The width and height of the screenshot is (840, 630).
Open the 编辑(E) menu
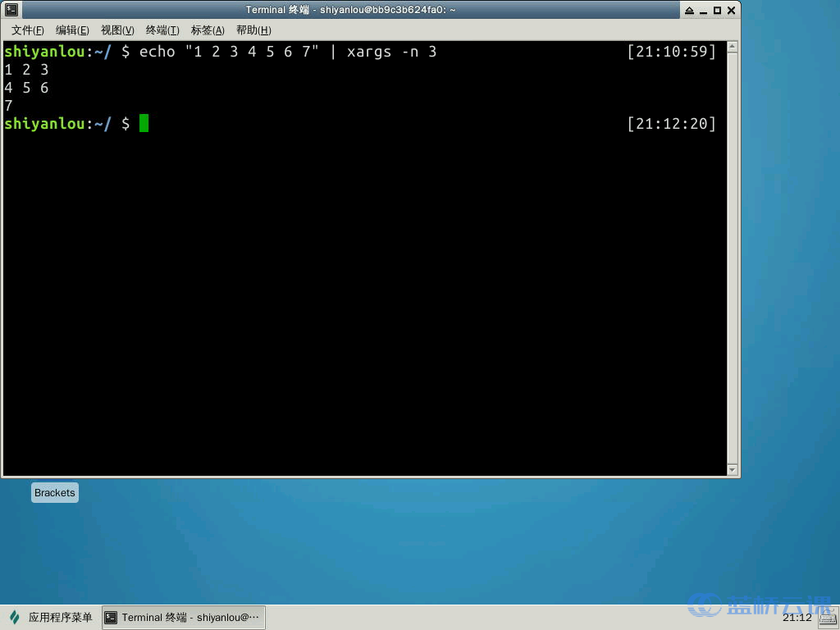click(x=72, y=30)
